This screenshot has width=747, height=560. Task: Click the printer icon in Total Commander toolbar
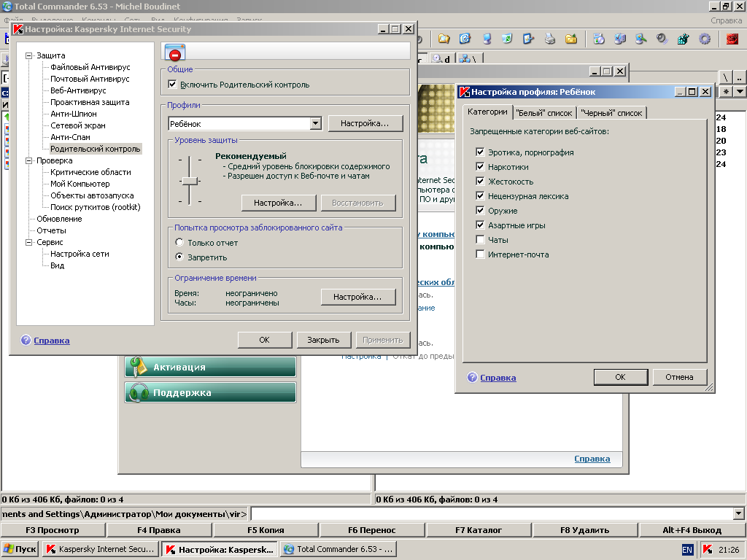tap(550, 39)
